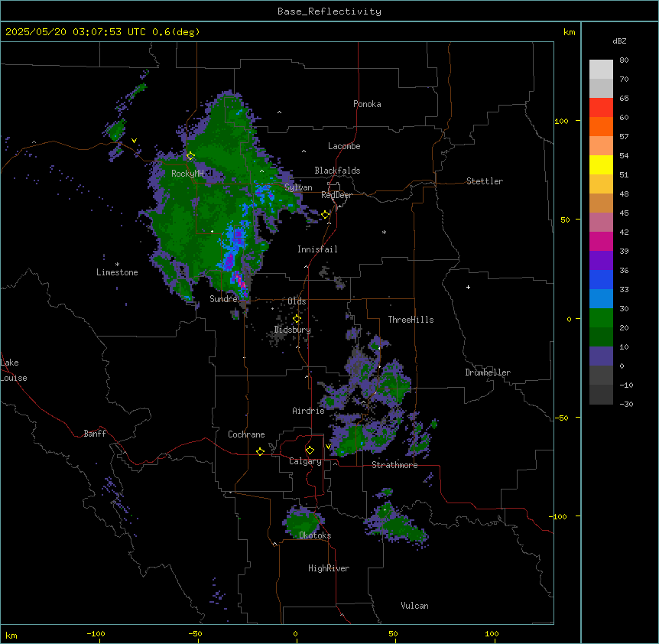Screen dimensions: 659x644
Task: Click the yellow diamond marker southwest of RedDeer
Action: 326,215
